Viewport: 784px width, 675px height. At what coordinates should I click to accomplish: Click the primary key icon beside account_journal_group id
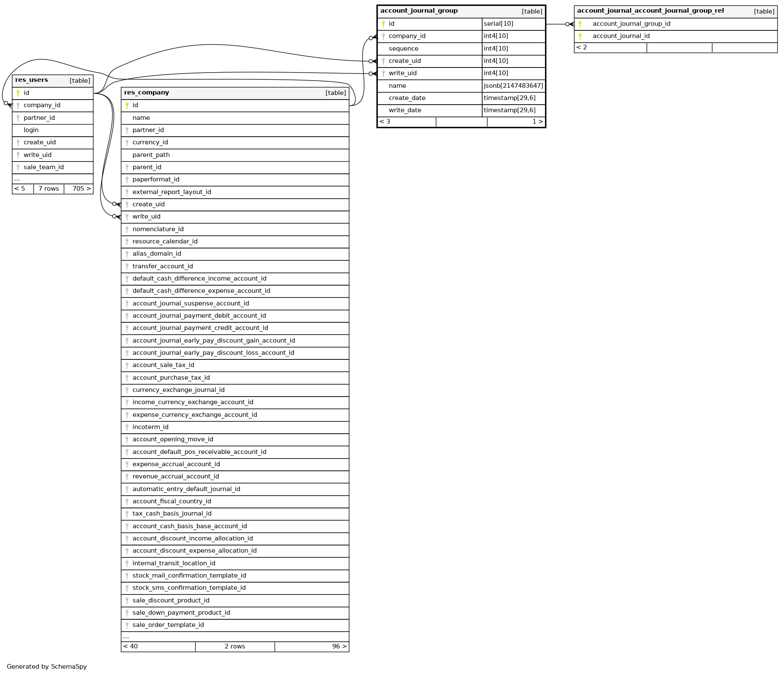click(x=383, y=24)
